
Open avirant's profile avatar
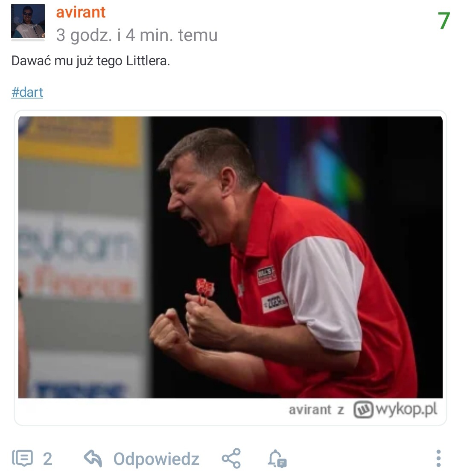tap(28, 21)
